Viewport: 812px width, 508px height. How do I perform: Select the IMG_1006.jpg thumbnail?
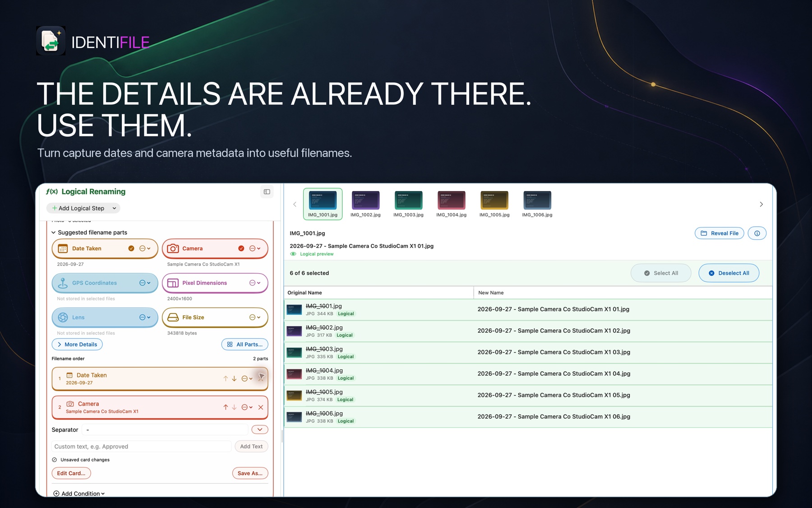pyautogui.click(x=537, y=204)
